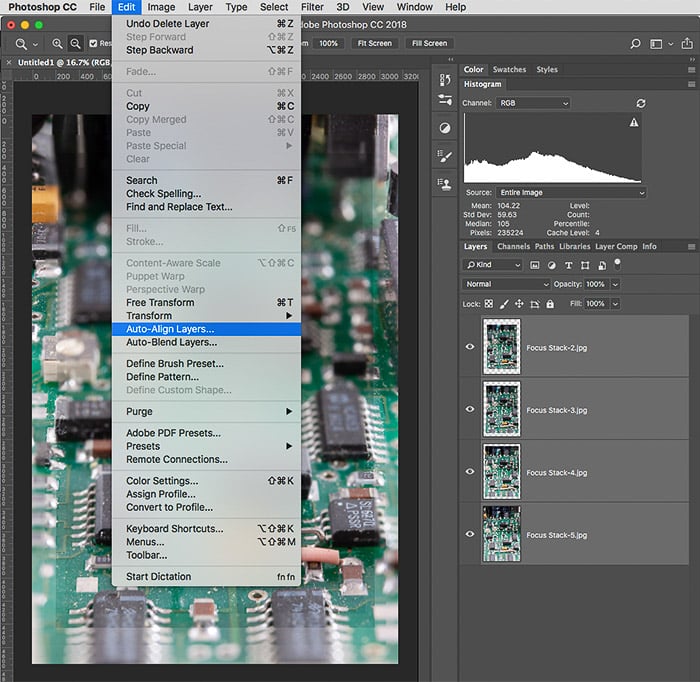Switch to the Channels tab
The width and height of the screenshot is (700, 682).
point(513,246)
